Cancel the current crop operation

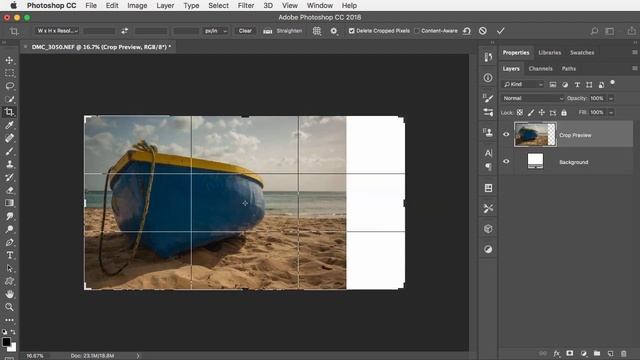[483, 31]
